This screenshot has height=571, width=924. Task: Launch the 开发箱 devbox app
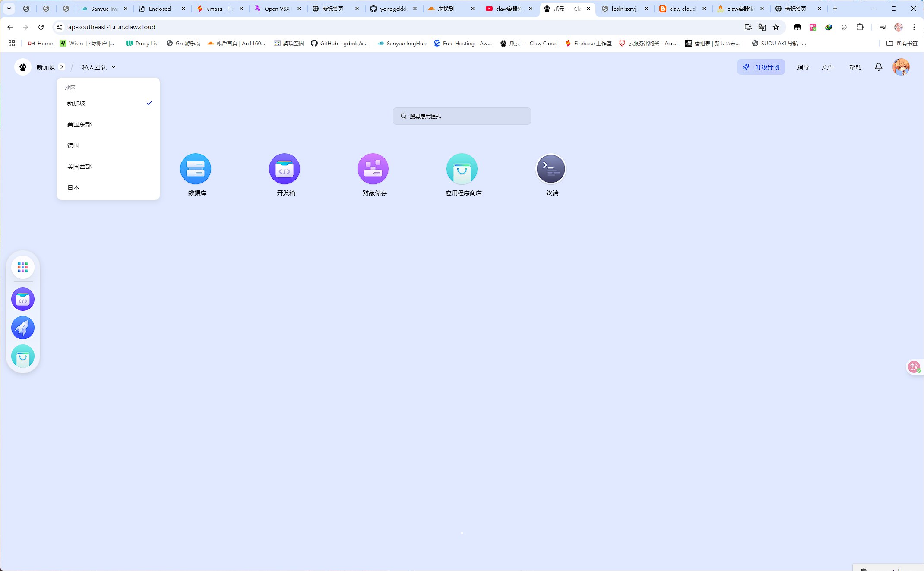pyautogui.click(x=284, y=169)
